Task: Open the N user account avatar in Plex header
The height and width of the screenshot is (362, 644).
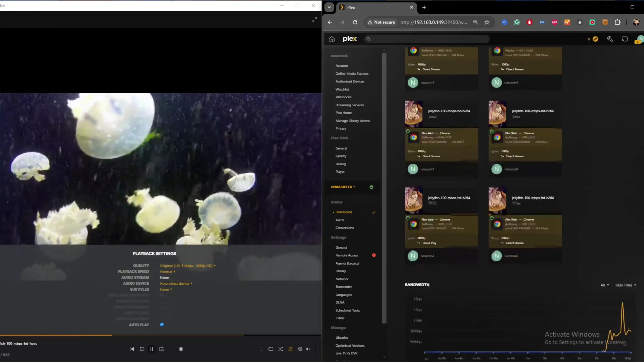Action: (x=640, y=39)
